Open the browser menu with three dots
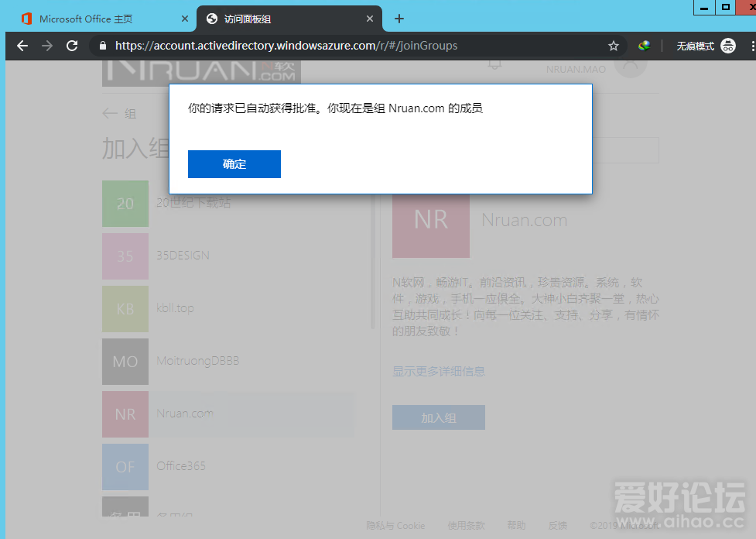Image resolution: width=756 pixels, height=539 pixels. (751, 46)
